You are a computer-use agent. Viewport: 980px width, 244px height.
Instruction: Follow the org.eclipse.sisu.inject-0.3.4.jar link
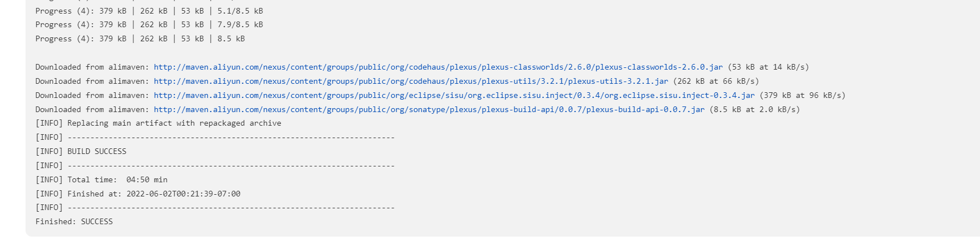click(x=454, y=96)
